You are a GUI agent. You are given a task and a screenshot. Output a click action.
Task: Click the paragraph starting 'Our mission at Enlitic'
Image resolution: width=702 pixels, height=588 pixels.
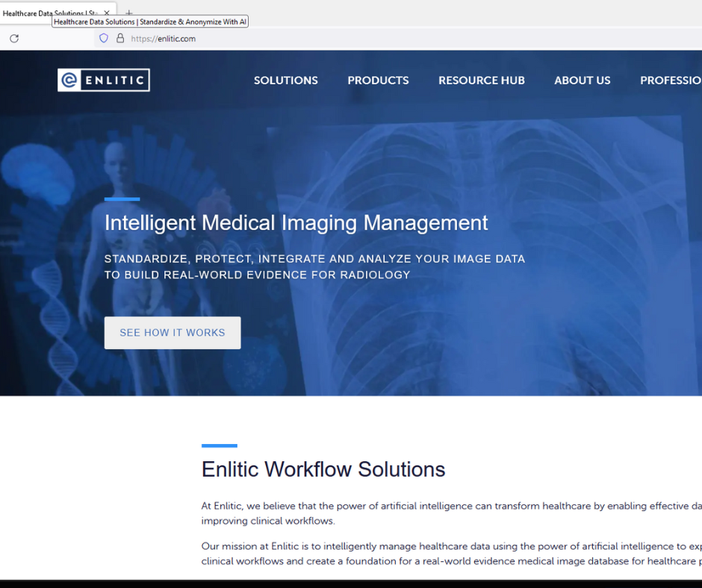[x=451, y=554]
